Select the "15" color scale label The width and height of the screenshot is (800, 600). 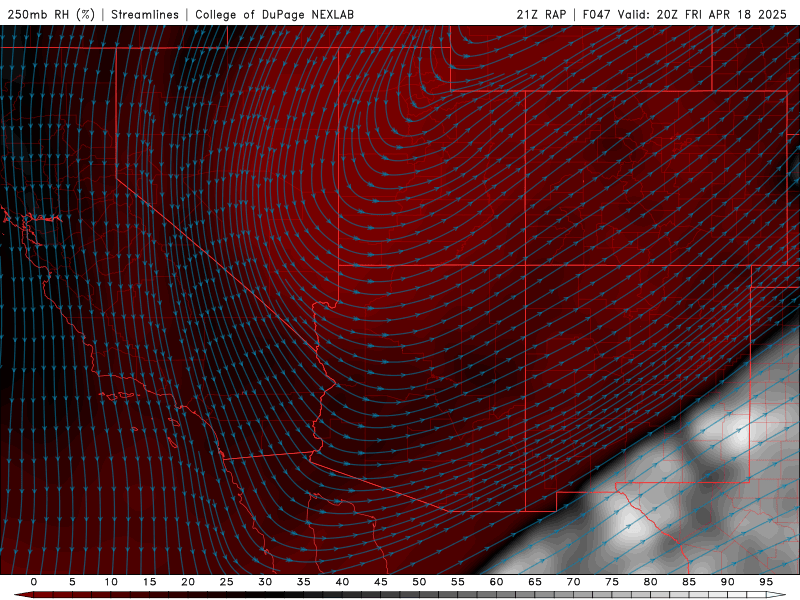point(149,582)
